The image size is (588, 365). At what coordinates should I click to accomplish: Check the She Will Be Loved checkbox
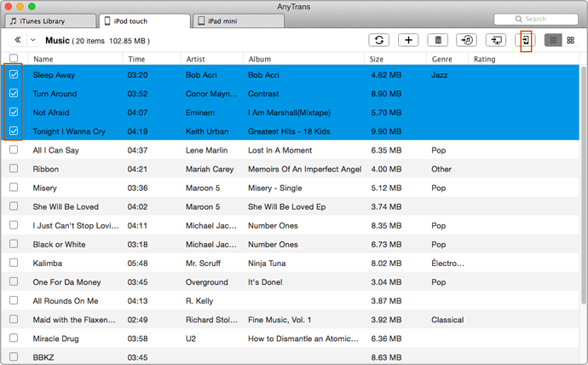(14, 206)
